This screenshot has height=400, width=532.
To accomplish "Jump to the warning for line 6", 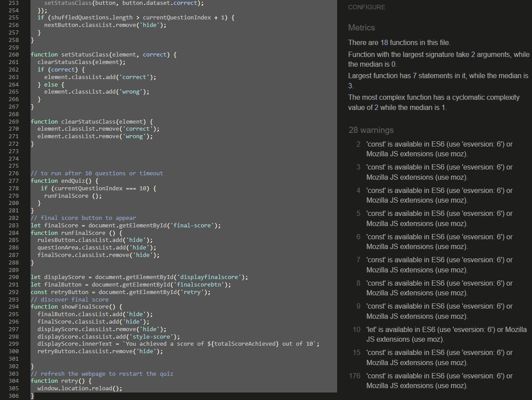I will 439,242.
